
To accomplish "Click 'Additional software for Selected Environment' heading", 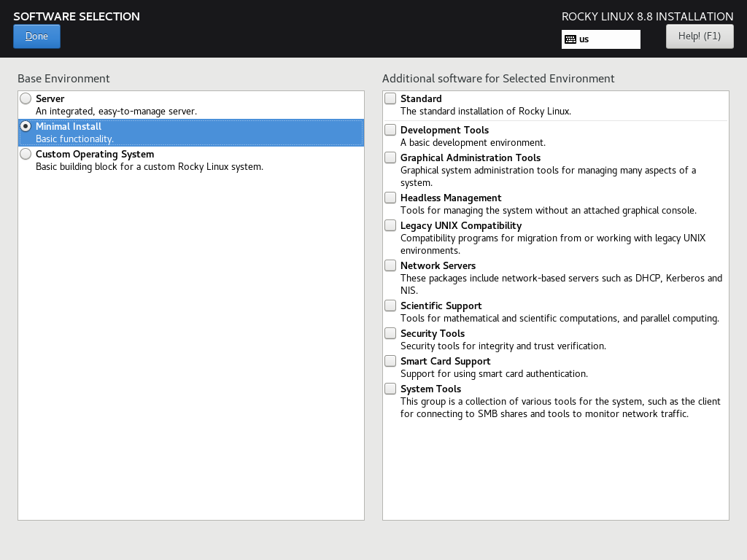I will [x=498, y=79].
